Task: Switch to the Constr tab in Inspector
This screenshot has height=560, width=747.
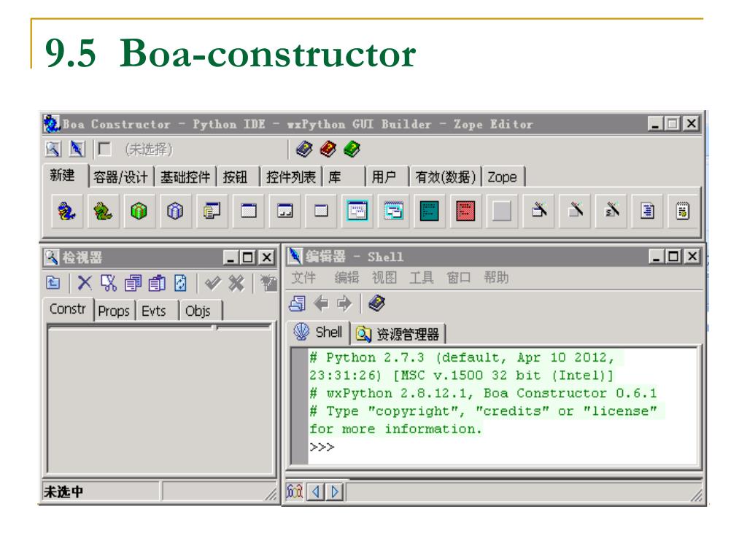Action: 68,309
